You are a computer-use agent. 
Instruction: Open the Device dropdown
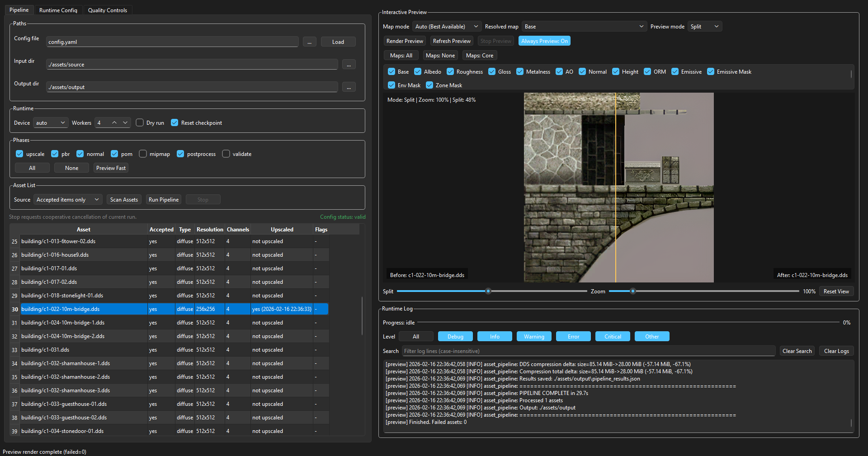[51, 123]
